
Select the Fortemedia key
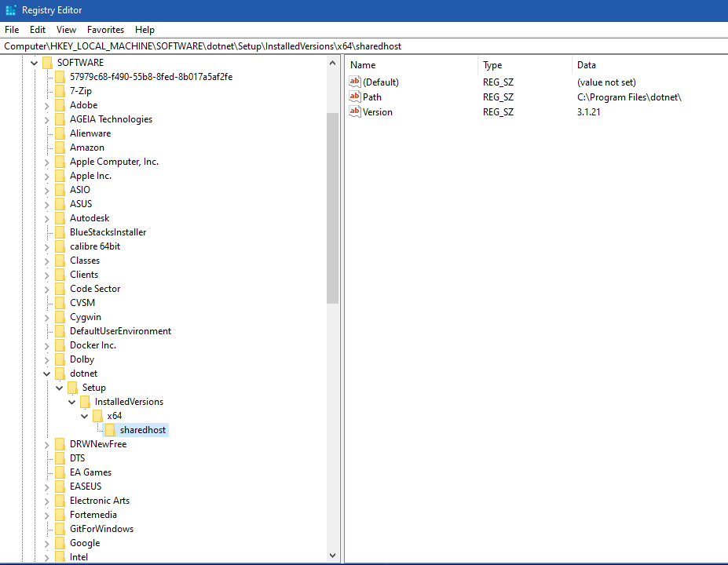93,515
